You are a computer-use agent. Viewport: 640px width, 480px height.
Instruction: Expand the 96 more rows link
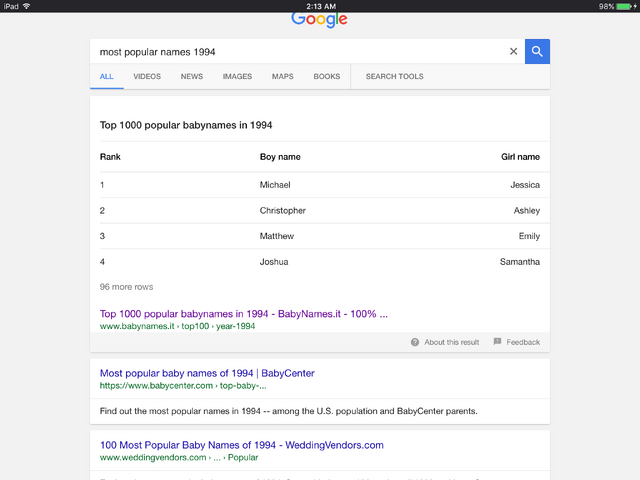click(126, 287)
